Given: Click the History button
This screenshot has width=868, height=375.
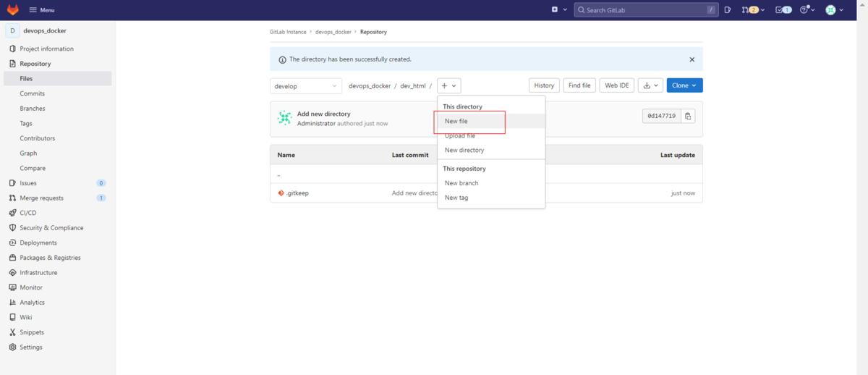Looking at the screenshot, I should 544,85.
